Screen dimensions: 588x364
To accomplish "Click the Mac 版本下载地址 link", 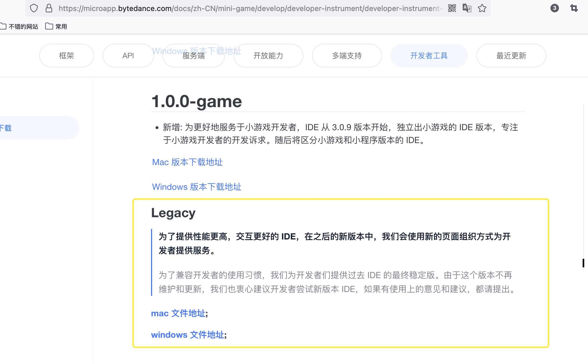I will [x=187, y=162].
